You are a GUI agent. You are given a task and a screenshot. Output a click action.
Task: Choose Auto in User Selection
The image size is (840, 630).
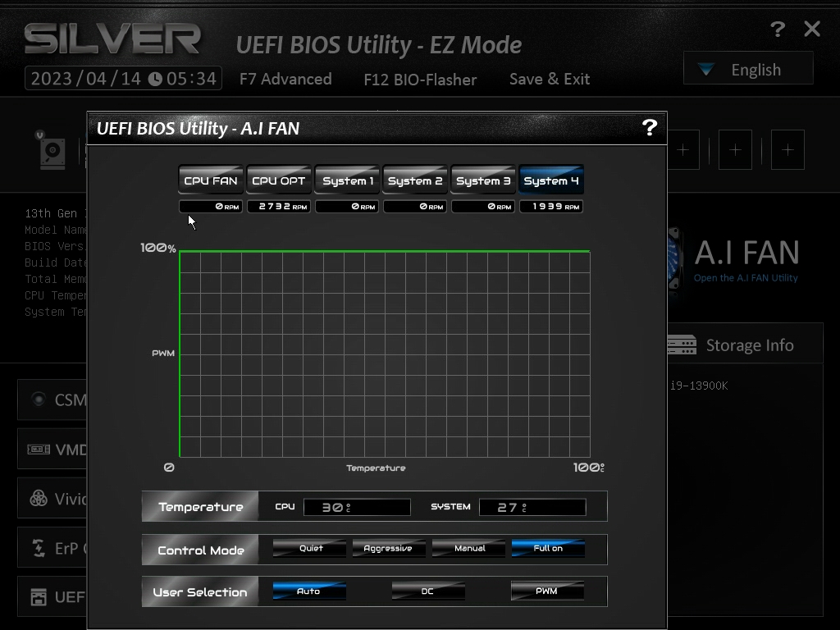(x=309, y=591)
